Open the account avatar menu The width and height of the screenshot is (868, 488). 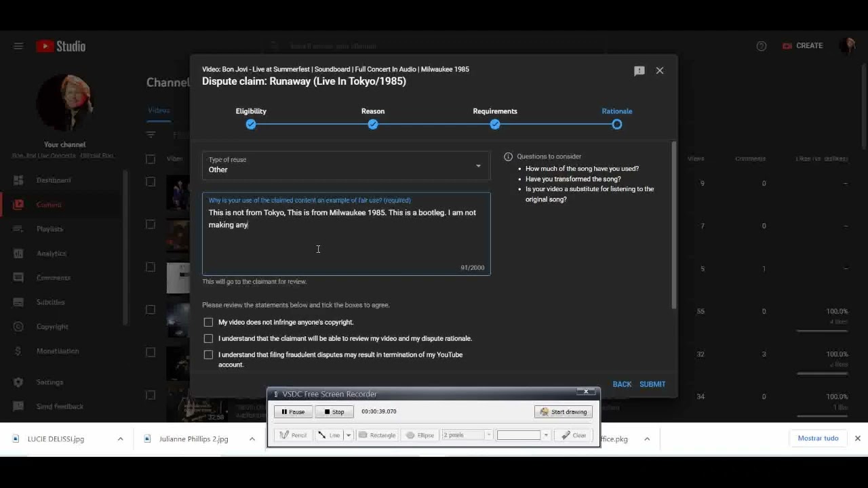pyautogui.click(x=847, y=45)
